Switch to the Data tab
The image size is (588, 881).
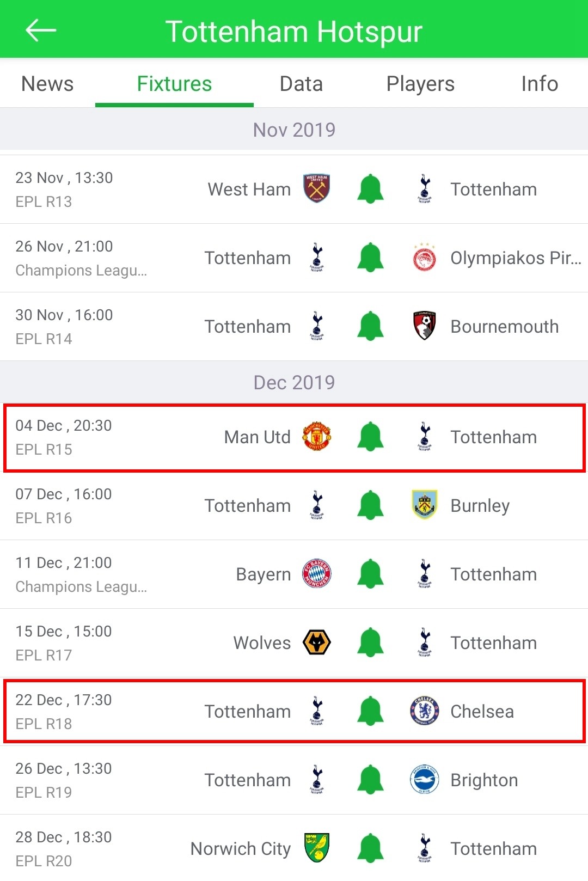(x=301, y=84)
